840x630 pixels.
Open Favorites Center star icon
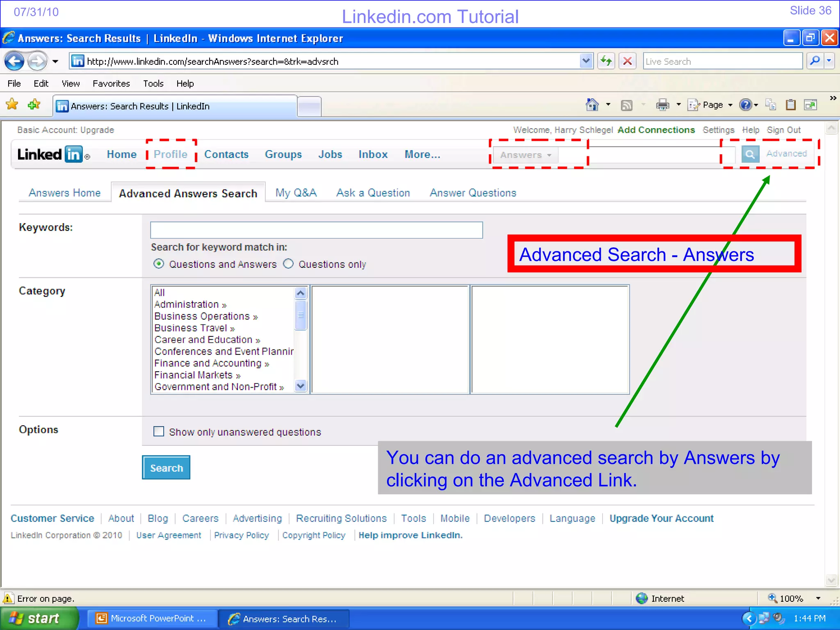click(12, 105)
